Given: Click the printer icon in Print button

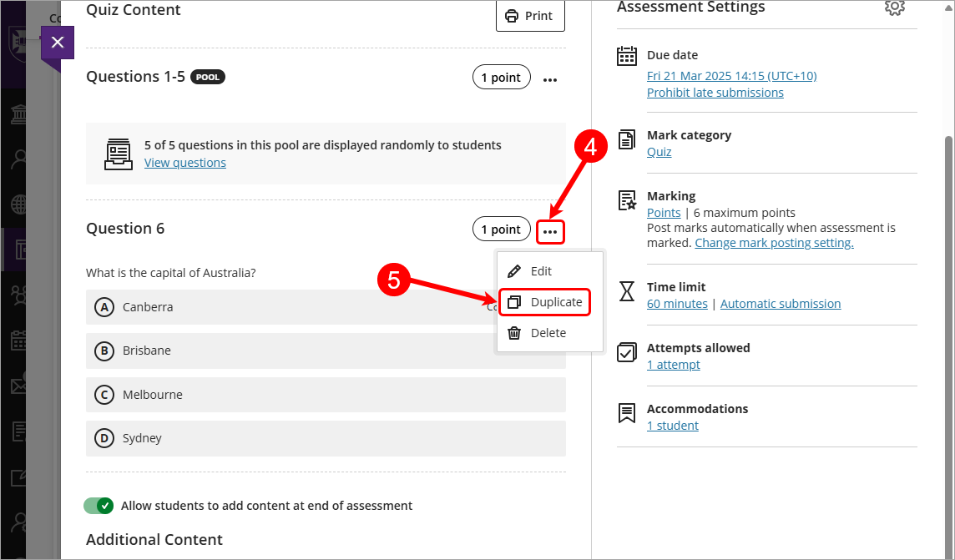Looking at the screenshot, I should (x=512, y=16).
